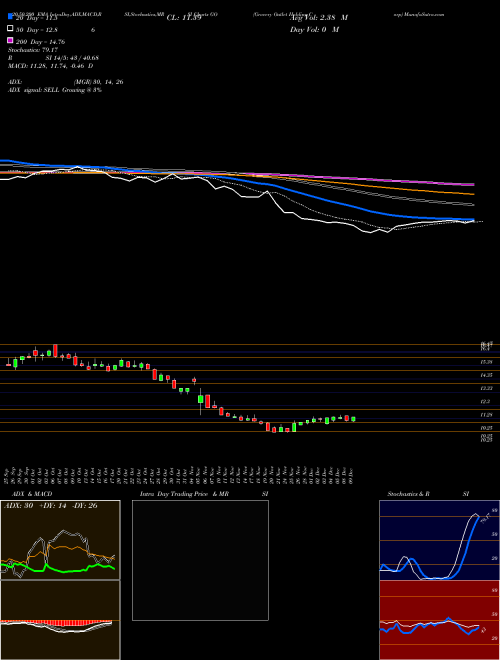Open the MACD histogram panel with red bars
This screenshot has height=660, width=500.
click(60, 620)
